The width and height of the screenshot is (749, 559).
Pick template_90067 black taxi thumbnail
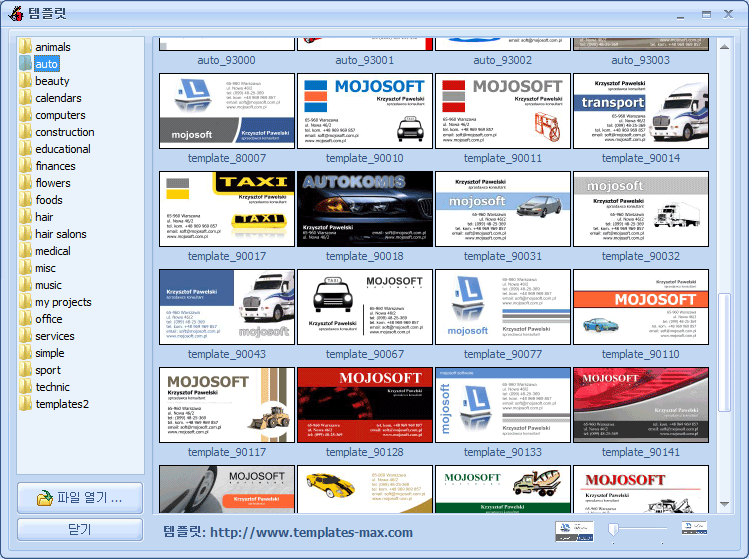pos(365,307)
